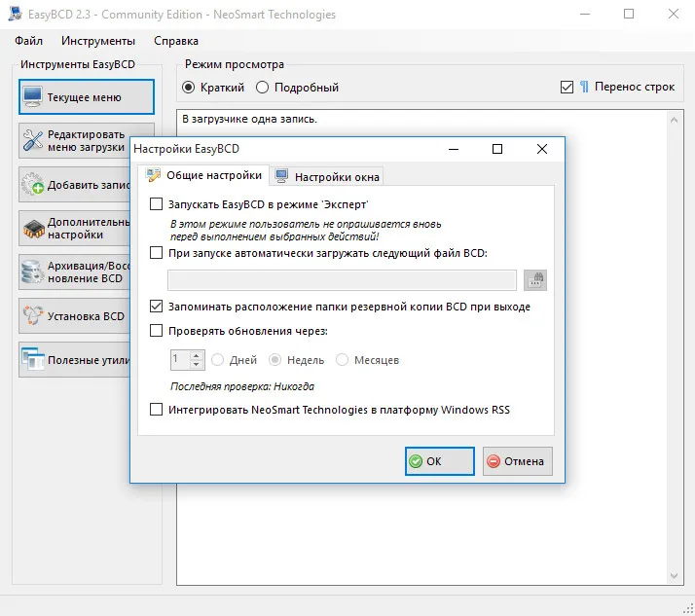Screen dimensions: 695x616
Task: Open the Полезные утилиты windows icon
Action: point(33,359)
